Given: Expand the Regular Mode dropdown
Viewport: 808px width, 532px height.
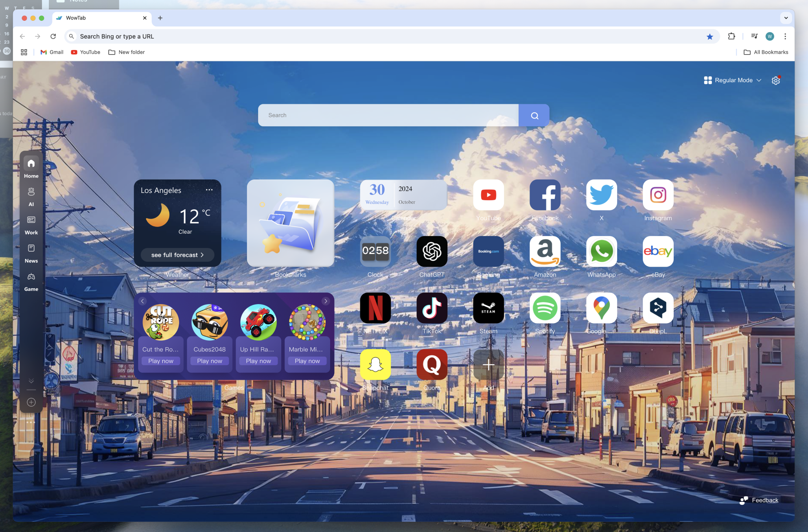Looking at the screenshot, I should [732, 80].
